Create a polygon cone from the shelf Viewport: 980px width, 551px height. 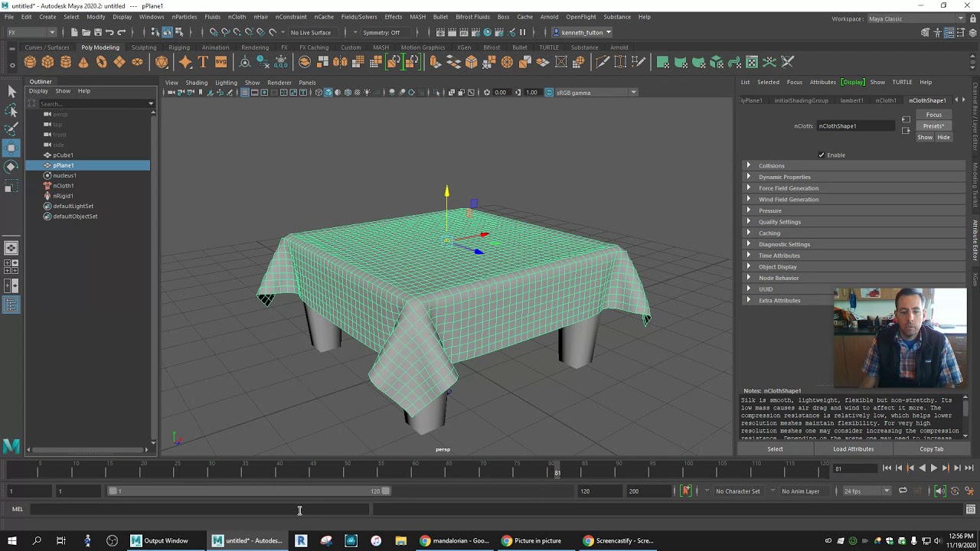coord(83,62)
